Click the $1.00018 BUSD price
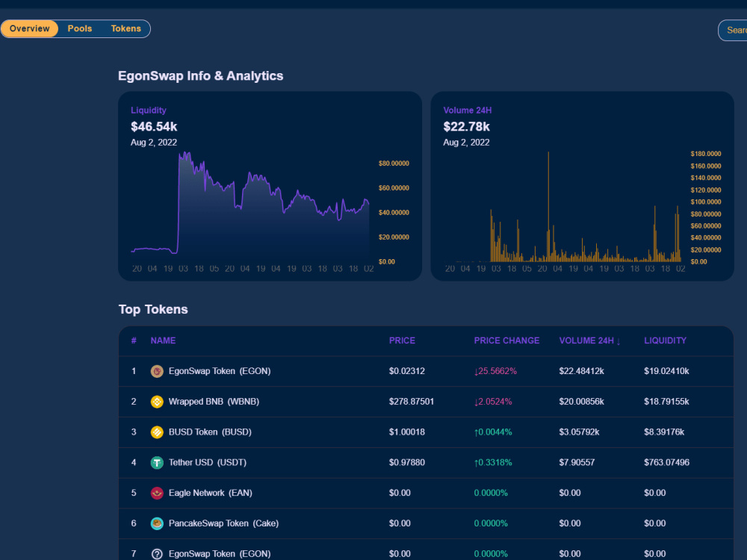The image size is (747, 560). 407,432
